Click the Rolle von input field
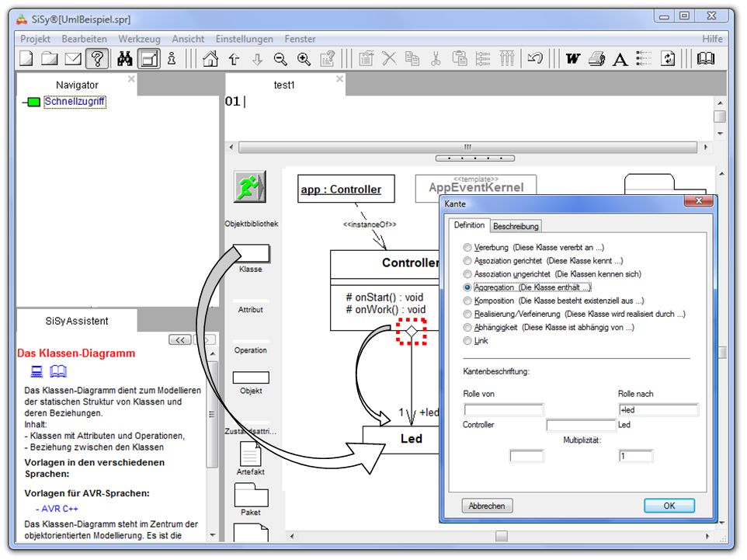This screenshot has width=747, height=560. click(503, 409)
